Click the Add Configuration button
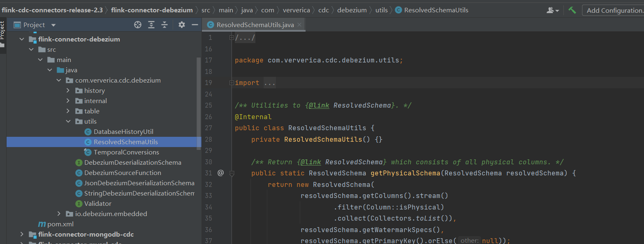 613,10
